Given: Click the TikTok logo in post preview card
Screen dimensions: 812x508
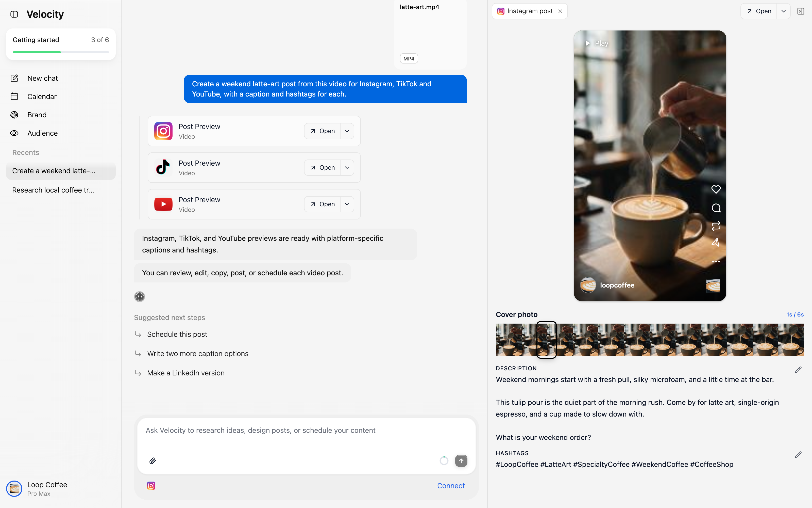Looking at the screenshot, I should [x=163, y=168].
